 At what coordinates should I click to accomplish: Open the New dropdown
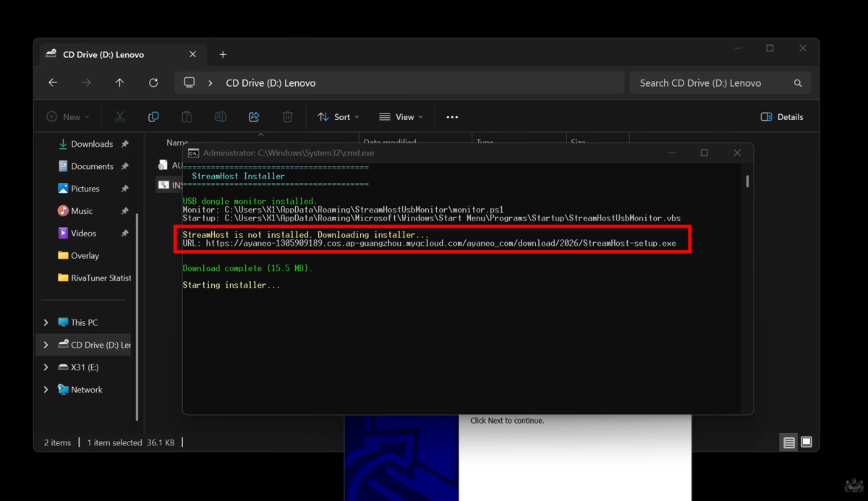point(68,116)
